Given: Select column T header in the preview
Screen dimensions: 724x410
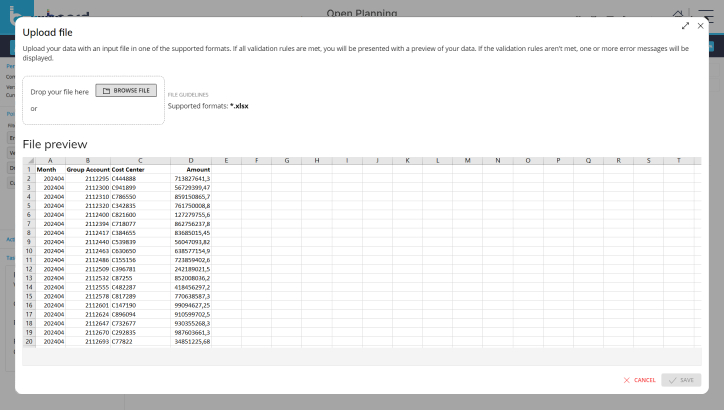Looking at the screenshot, I should [x=678, y=160].
